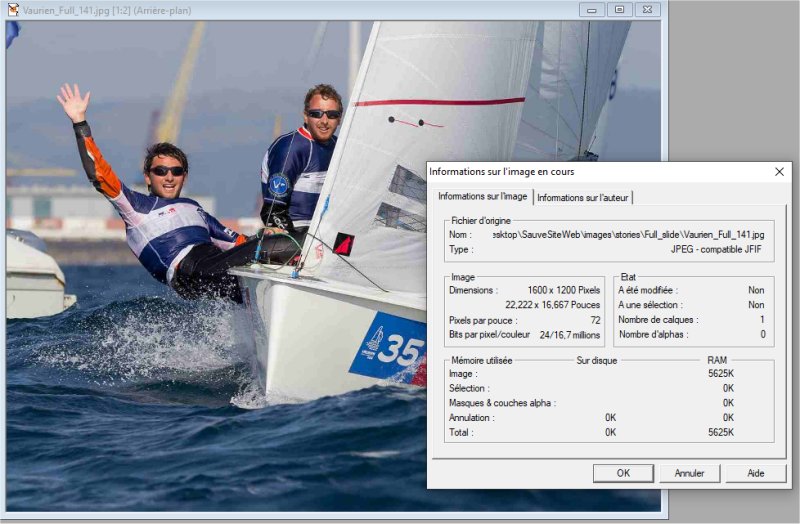800x524 pixels.
Task: Close the Vaurien_Full_141.jpg image window
Action: point(647,10)
